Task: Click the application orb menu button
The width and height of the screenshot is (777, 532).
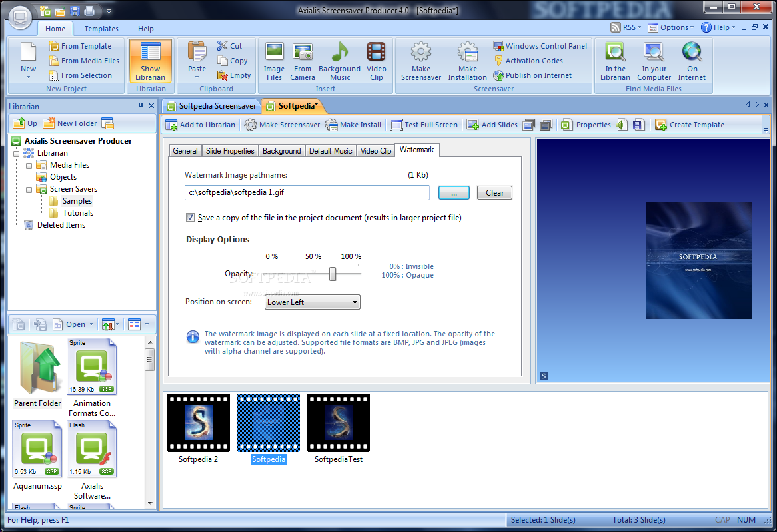Action: (x=20, y=17)
